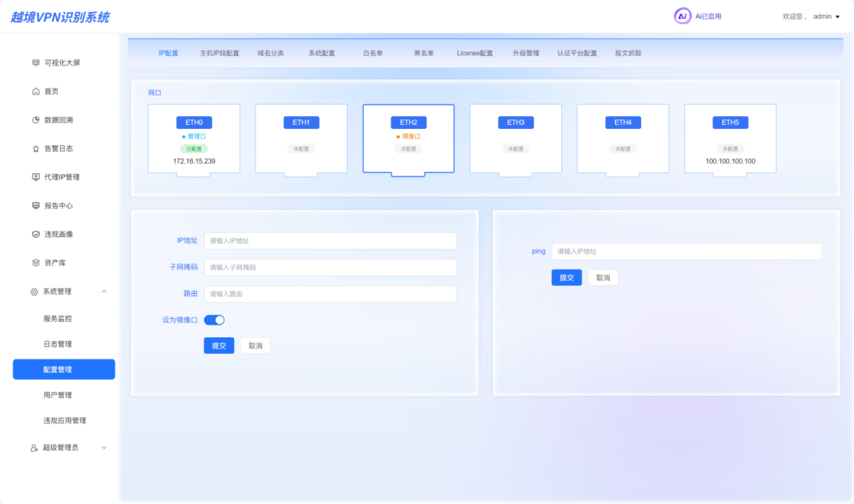
Task: Open the admin user dropdown arrow
Action: pos(837,17)
